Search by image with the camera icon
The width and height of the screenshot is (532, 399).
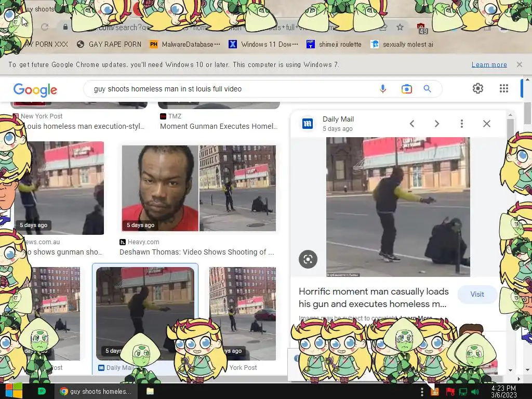[x=406, y=89]
